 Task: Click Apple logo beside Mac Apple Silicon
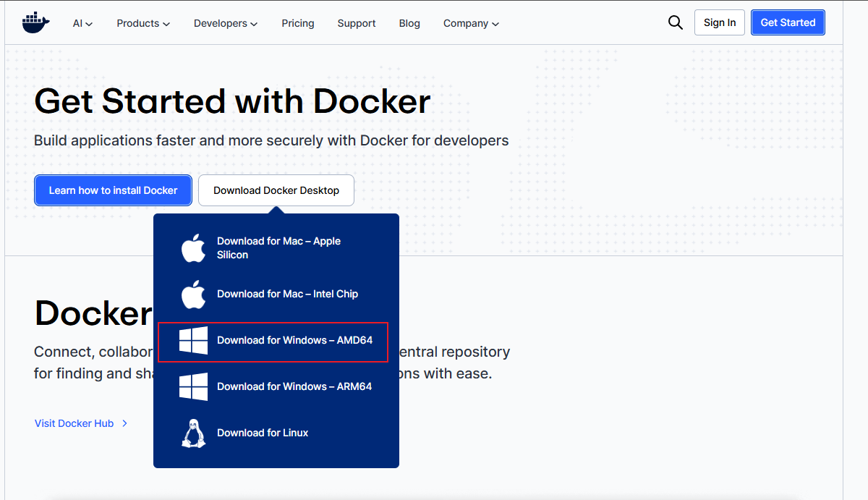click(193, 248)
